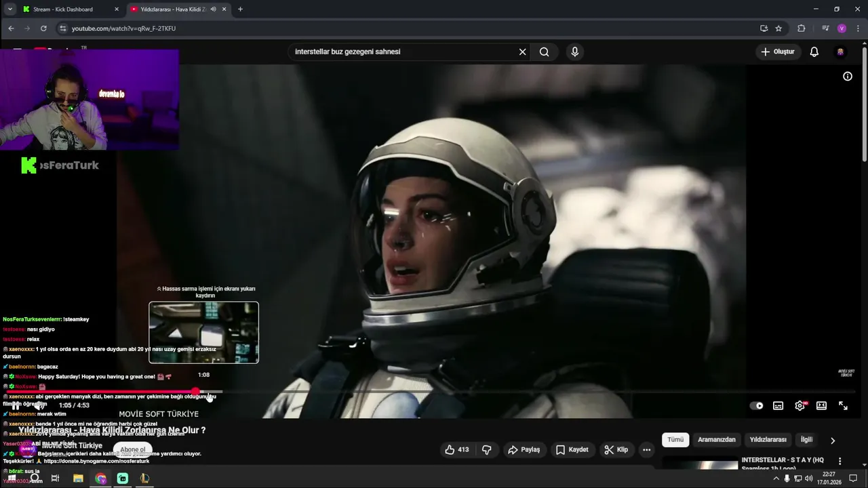Screen dimensions: 868x488
Task: Pause the video
Action: pyautogui.click(x=16, y=405)
